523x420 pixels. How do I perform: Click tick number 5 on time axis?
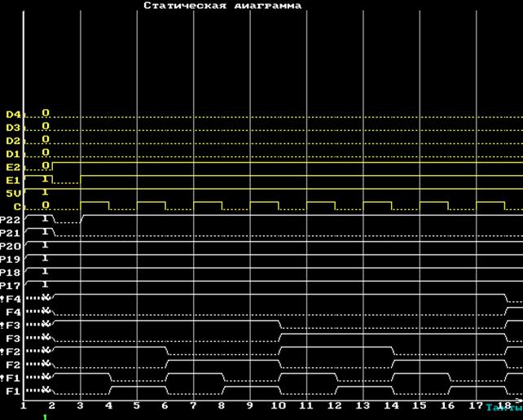(x=137, y=405)
